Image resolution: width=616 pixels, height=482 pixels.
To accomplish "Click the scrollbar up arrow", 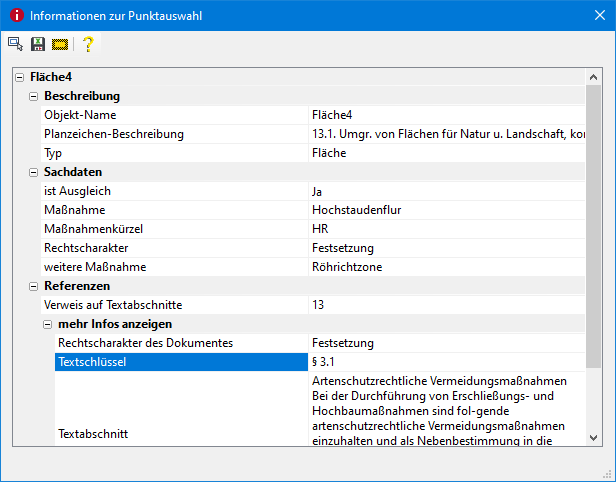I will 594,77.
